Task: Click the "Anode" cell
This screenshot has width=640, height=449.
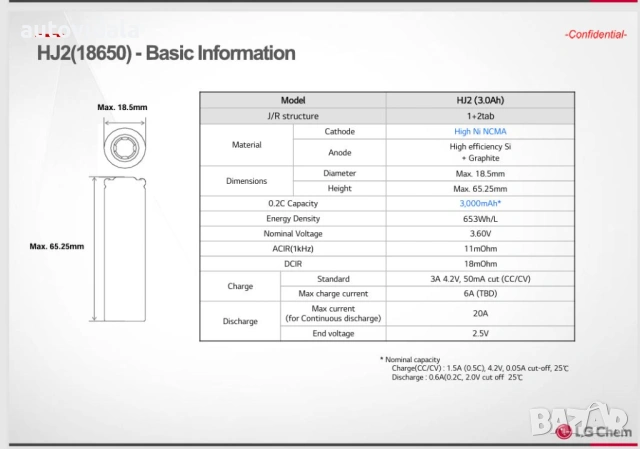Action: click(x=340, y=153)
